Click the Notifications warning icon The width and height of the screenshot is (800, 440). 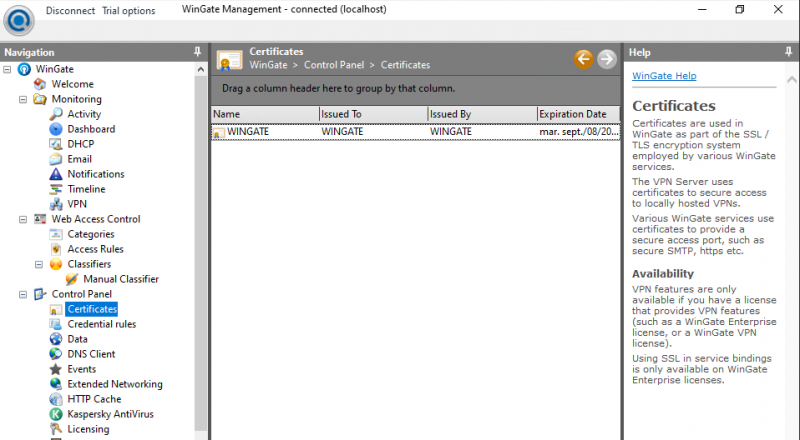pos(56,174)
